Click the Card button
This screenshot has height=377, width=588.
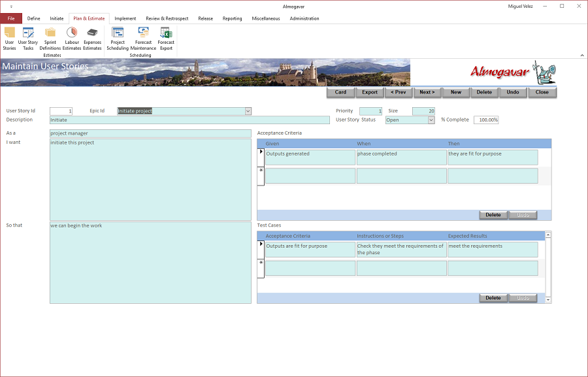coord(340,92)
